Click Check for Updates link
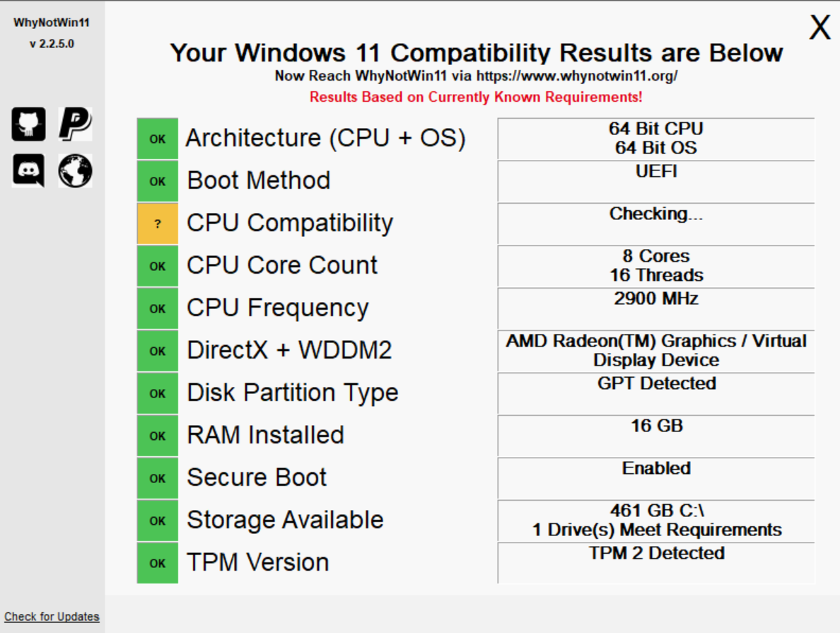This screenshot has width=840, height=633. [52, 617]
